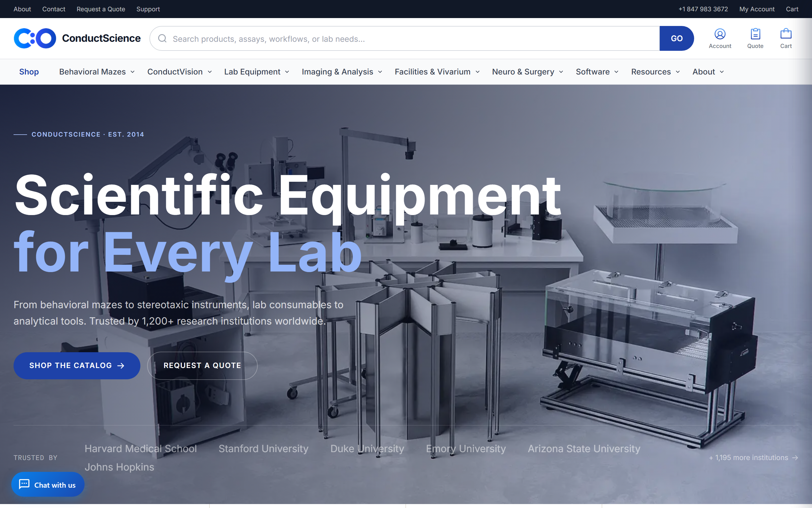This screenshot has width=812, height=508.
Task: Click REQUEST A QUOTE hero button
Action: tap(202, 365)
